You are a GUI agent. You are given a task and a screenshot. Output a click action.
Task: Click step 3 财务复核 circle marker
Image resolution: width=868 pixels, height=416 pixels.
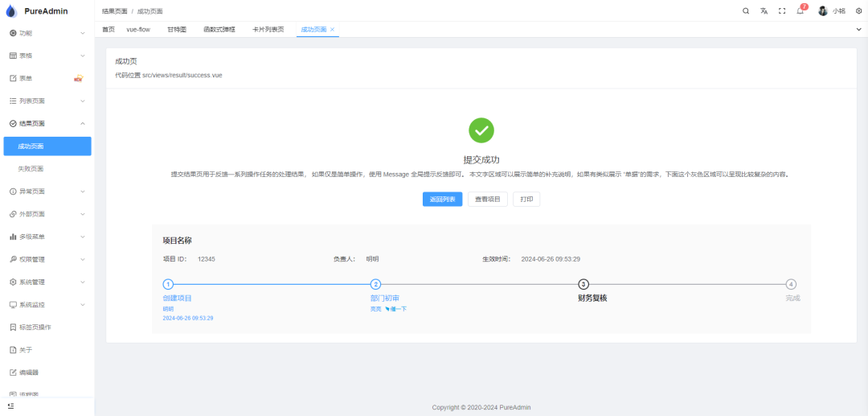coord(583,284)
